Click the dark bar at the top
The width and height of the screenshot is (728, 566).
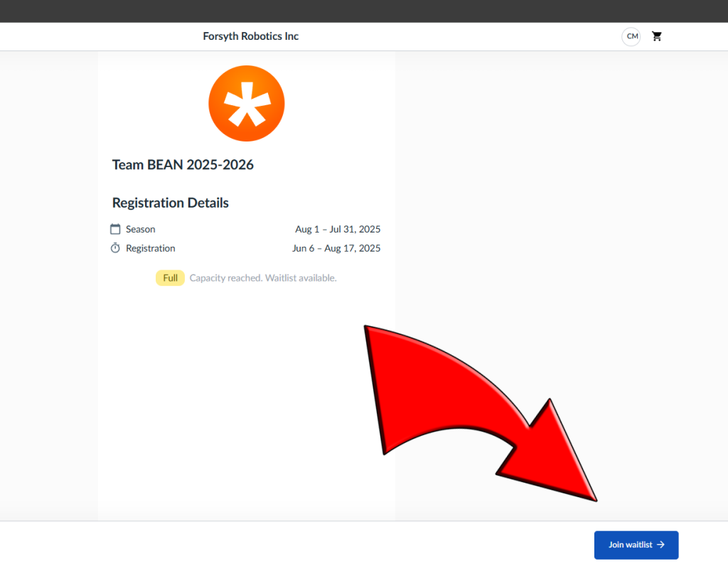point(364,11)
